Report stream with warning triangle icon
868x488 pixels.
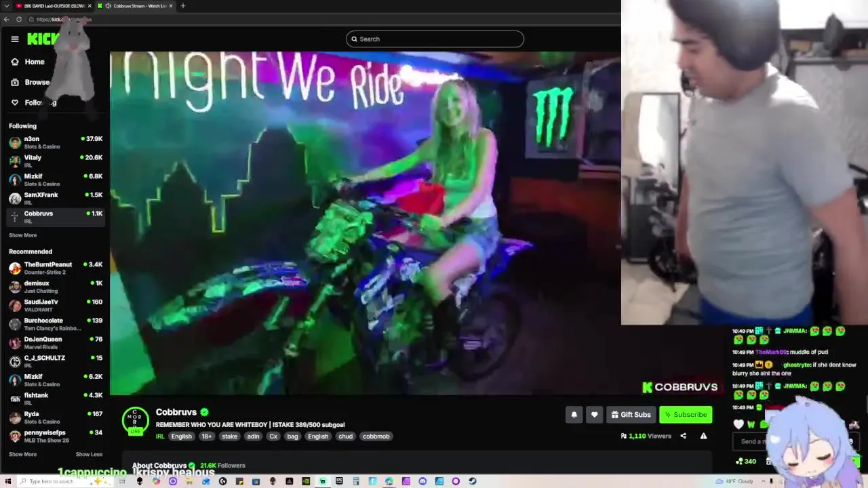click(x=703, y=436)
